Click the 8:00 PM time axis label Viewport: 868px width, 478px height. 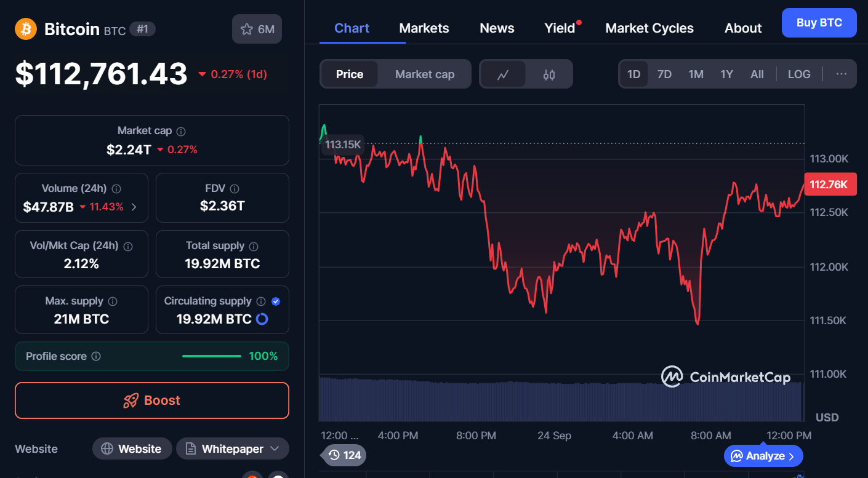tap(476, 436)
